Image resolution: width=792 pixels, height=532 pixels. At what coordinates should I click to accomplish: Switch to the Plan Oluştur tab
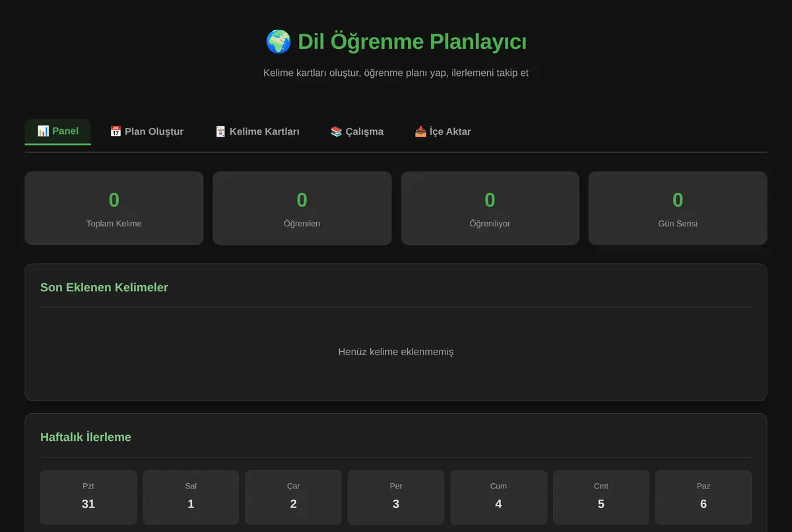(x=147, y=131)
